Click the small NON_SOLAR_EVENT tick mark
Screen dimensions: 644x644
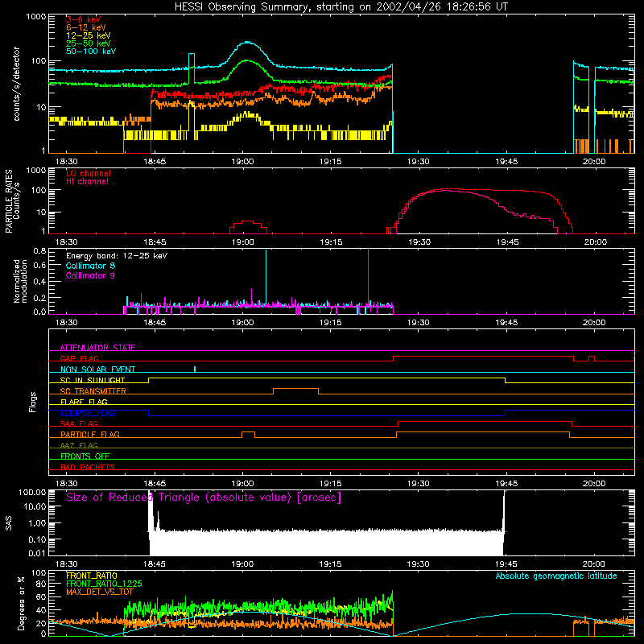click(195, 369)
